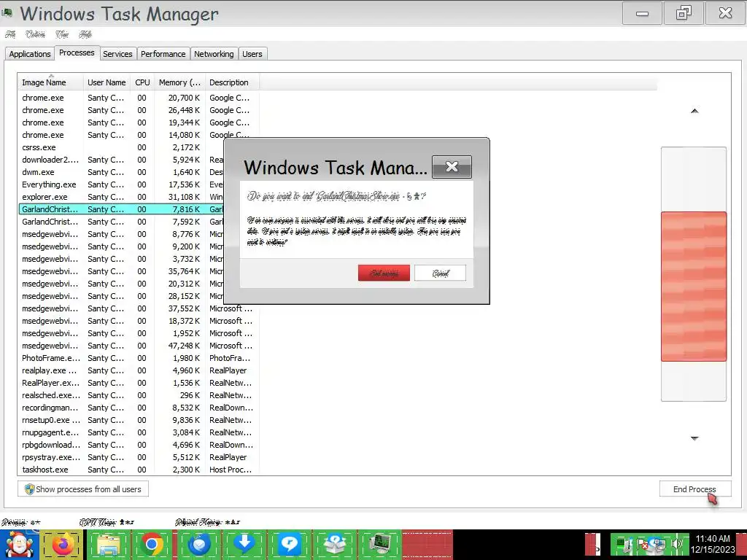
Task: Open the Thunderbird mail icon on taskbar
Action: (198, 545)
